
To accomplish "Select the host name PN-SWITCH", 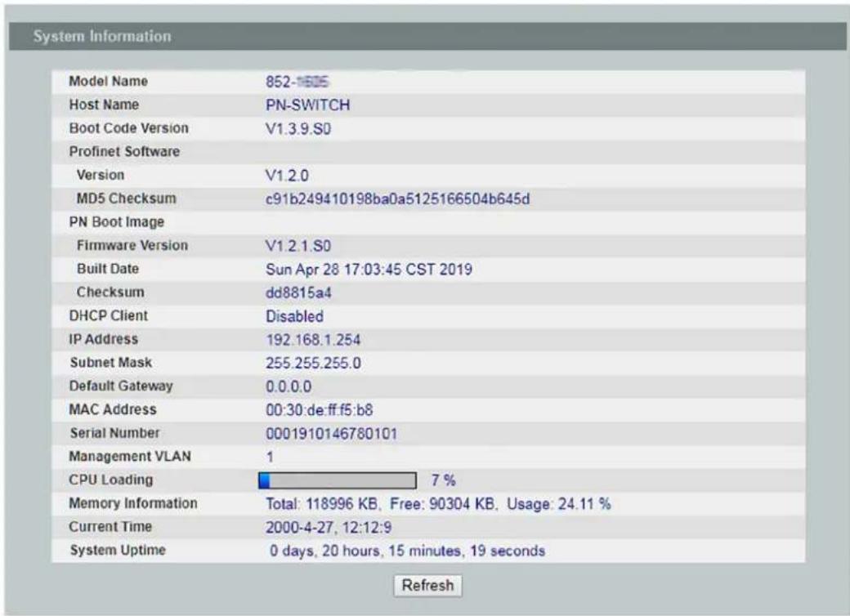I will [307, 105].
